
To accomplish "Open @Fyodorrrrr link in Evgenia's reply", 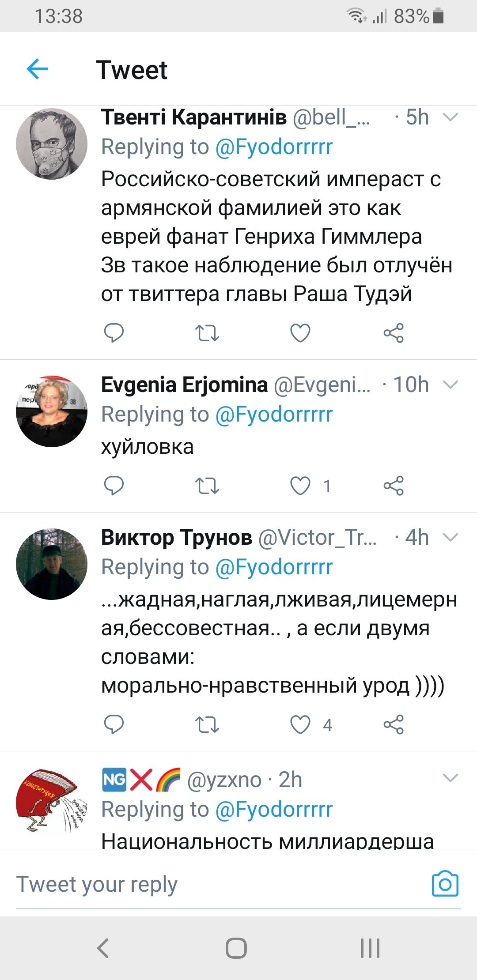I will click(x=274, y=415).
